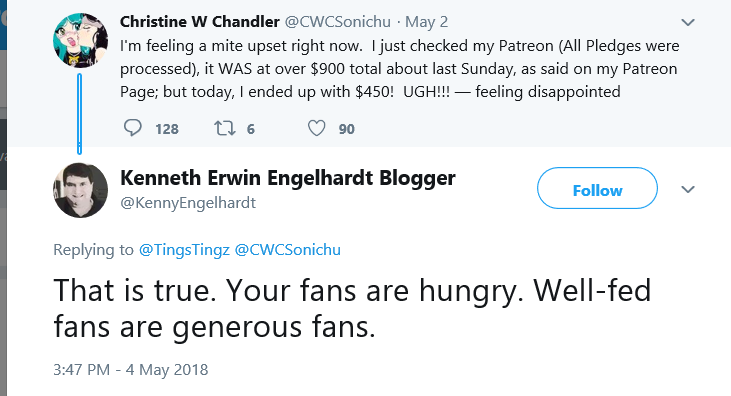Expand the options chevron on Christine's tweet
This screenshot has width=731, height=396.
click(688, 22)
